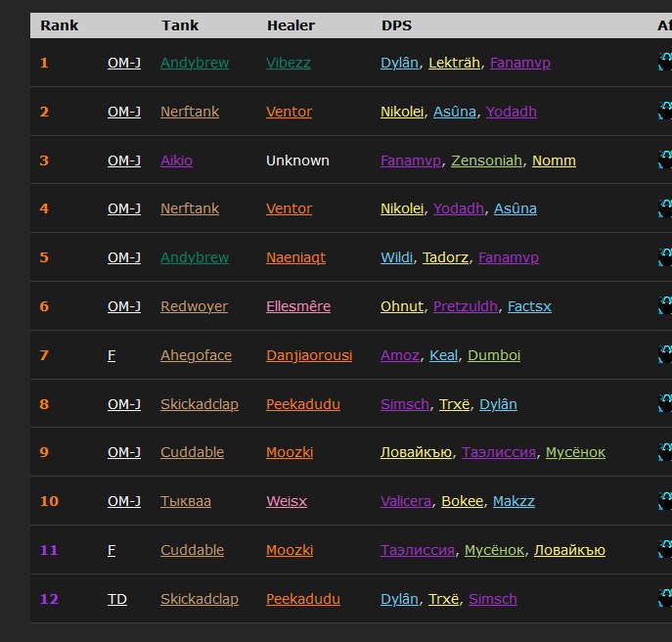Image resolution: width=672 pixels, height=642 pixels.
Task: Open healer Moozki in rank 9 row
Action: (290, 452)
